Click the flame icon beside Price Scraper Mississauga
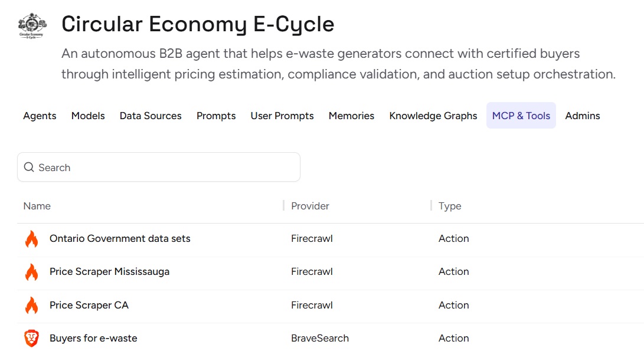 [31, 272]
